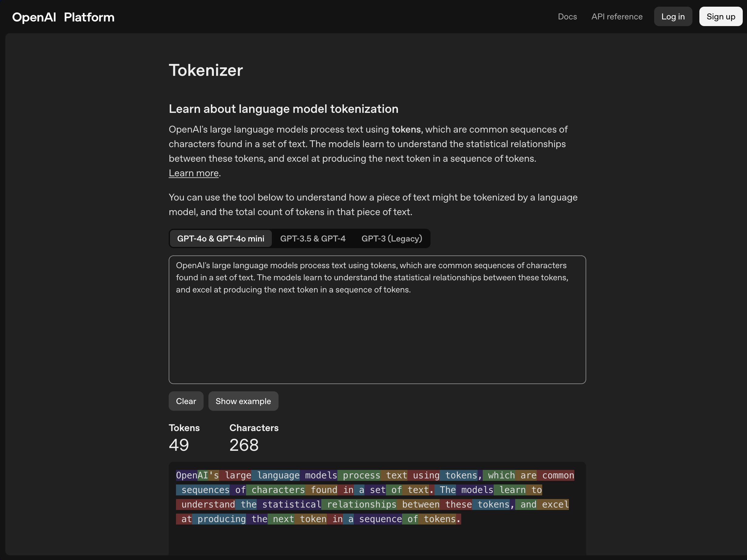Click the highlighted 'excel' token
The width and height of the screenshot is (747, 560).
pos(553,504)
